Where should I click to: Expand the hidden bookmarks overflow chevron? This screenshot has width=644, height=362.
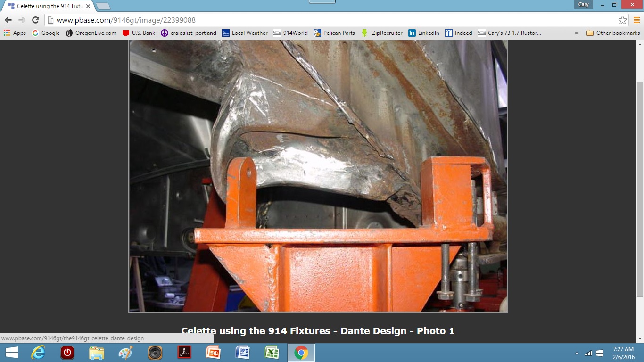click(577, 33)
